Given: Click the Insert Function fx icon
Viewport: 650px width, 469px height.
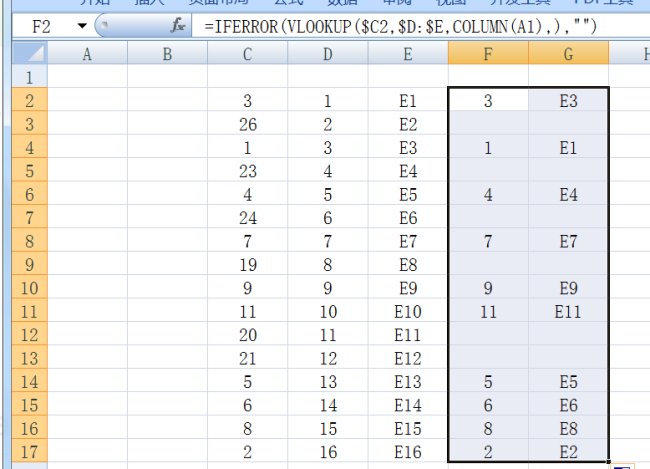Looking at the screenshot, I should click(x=178, y=25).
